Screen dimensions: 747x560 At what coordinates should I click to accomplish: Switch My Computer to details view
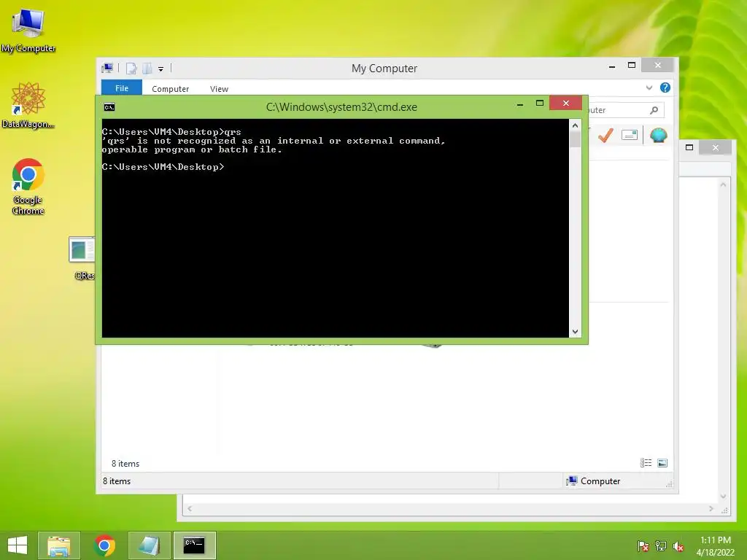pyautogui.click(x=646, y=463)
